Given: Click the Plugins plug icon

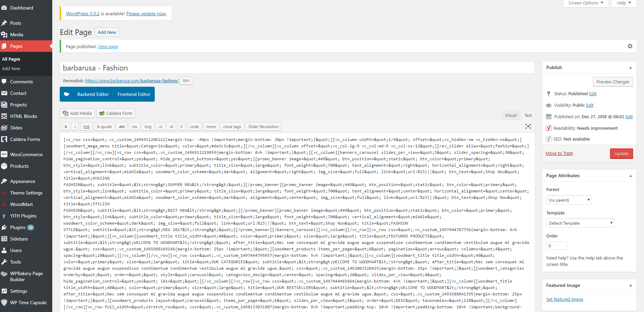Looking at the screenshot, I should point(4,227).
